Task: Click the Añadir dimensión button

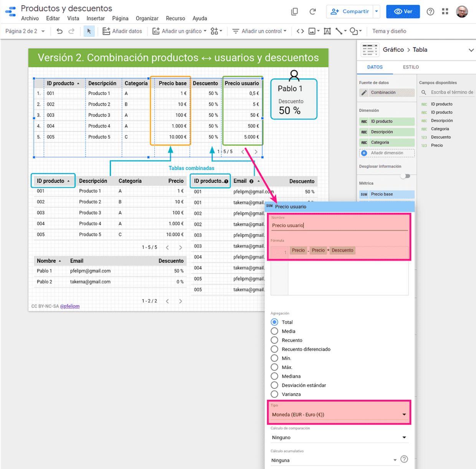Action: tap(387, 153)
